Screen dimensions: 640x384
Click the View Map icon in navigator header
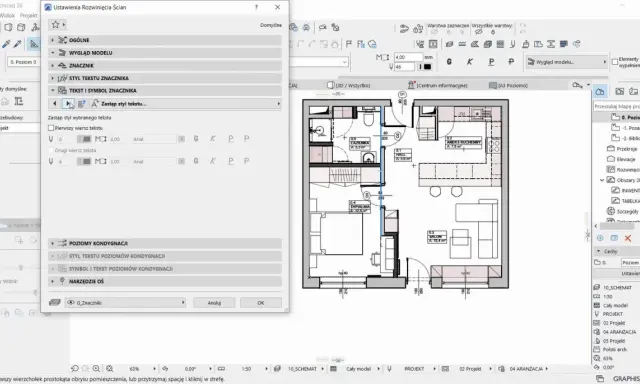coord(620,92)
